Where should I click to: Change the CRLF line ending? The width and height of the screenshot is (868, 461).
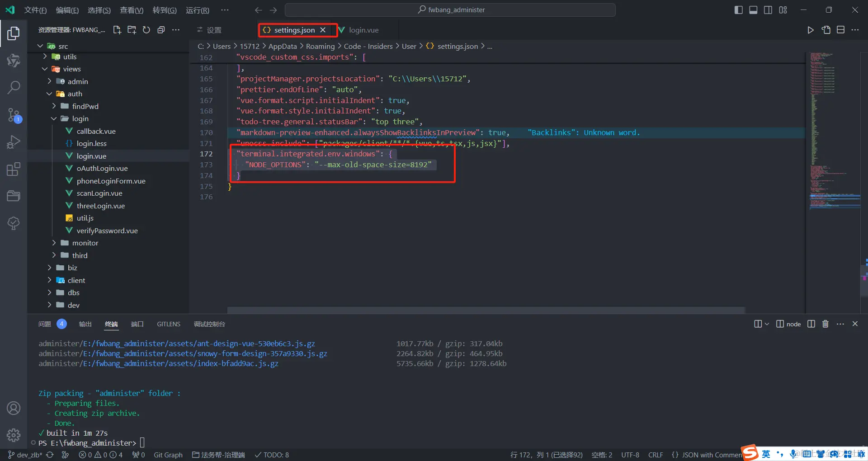656,455
